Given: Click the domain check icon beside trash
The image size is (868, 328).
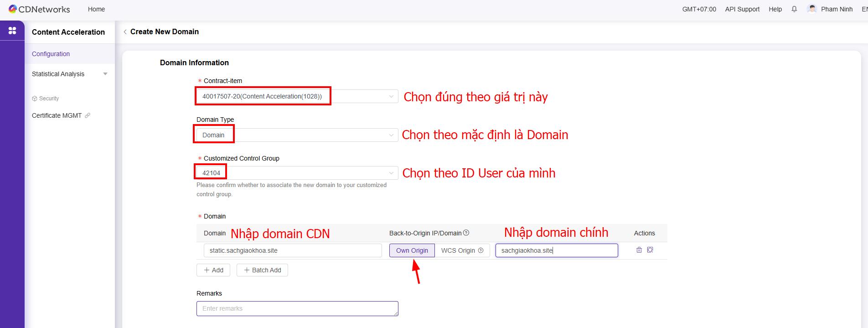Looking at the screenshot, I should tap(650, 250).
